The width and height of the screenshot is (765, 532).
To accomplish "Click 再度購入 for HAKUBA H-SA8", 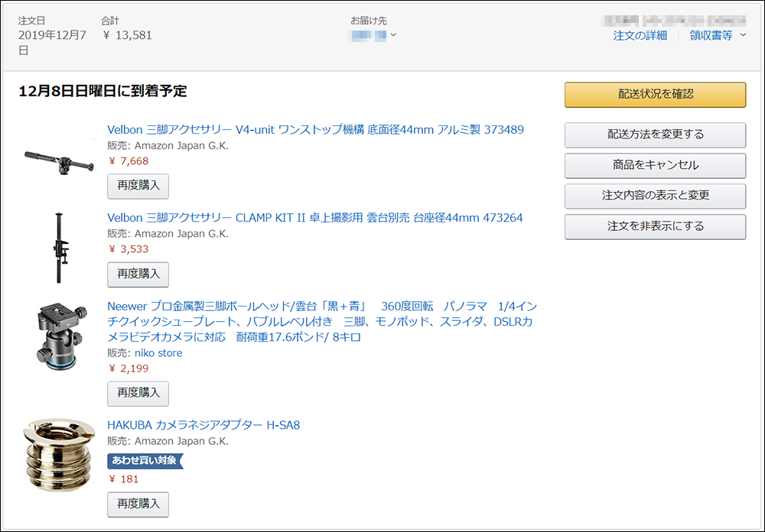I will (x=138, y=504).
